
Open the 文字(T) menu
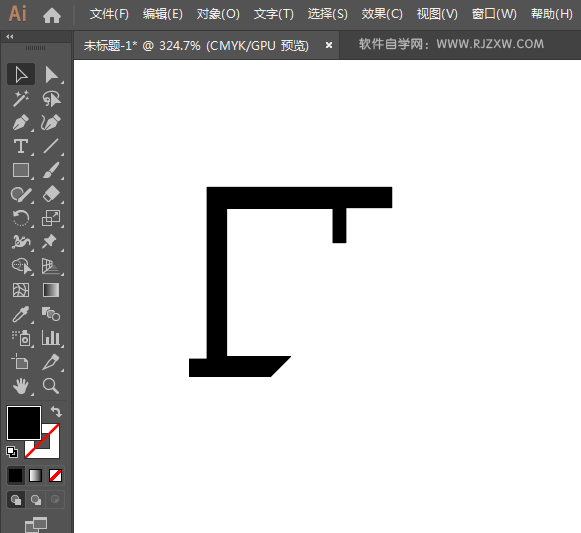tap(273, 14)
